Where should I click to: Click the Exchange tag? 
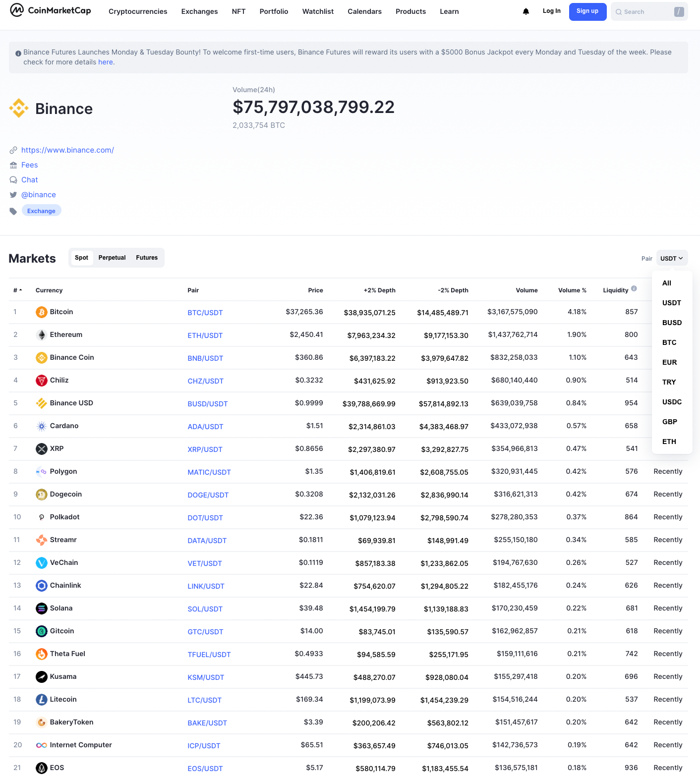coord(41,211)
